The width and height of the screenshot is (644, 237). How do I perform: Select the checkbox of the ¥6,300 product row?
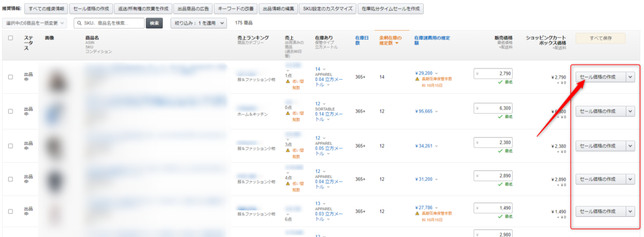click(x=10, y=111)
